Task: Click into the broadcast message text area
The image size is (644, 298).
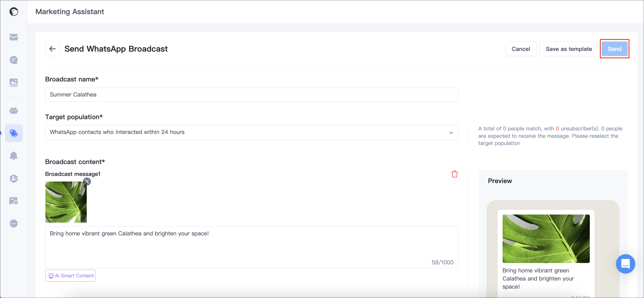Action: [252, 247]
